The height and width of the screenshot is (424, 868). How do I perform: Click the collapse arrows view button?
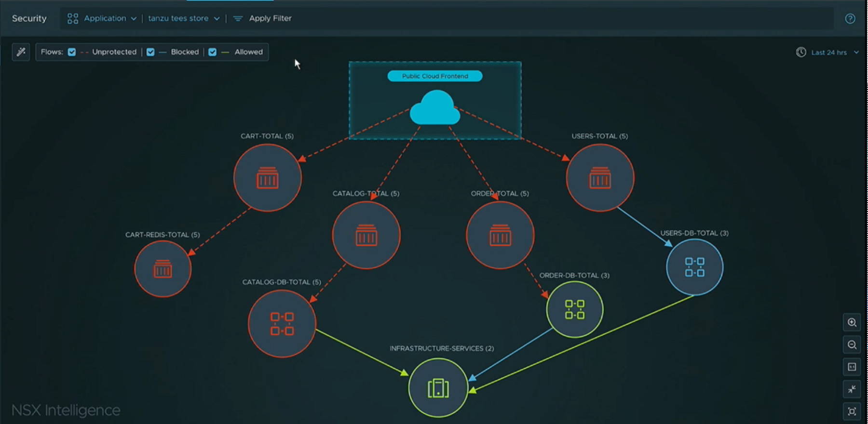(x=852, y=389)
